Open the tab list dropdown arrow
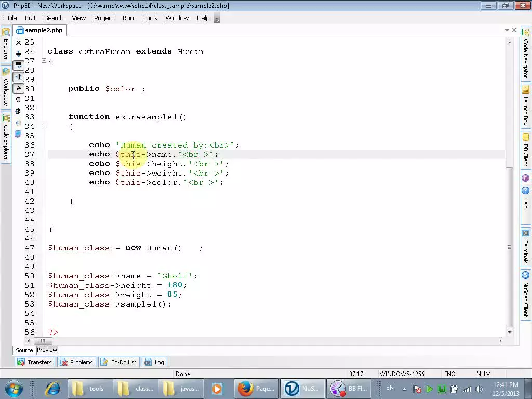 pyautogui.click(x=507, y=30)
